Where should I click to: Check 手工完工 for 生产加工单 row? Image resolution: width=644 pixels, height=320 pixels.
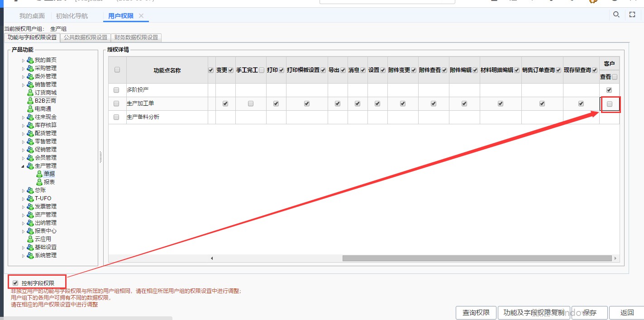[251, 104]
